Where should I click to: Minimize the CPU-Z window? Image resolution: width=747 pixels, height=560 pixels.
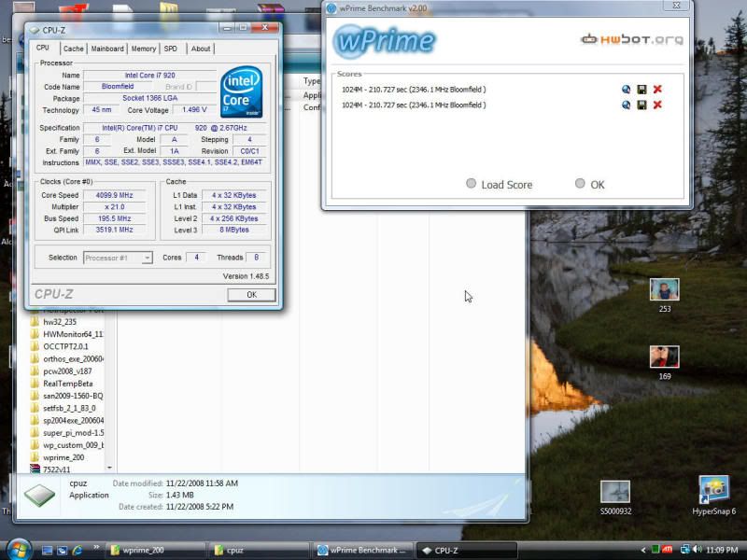tap(227, 28)
